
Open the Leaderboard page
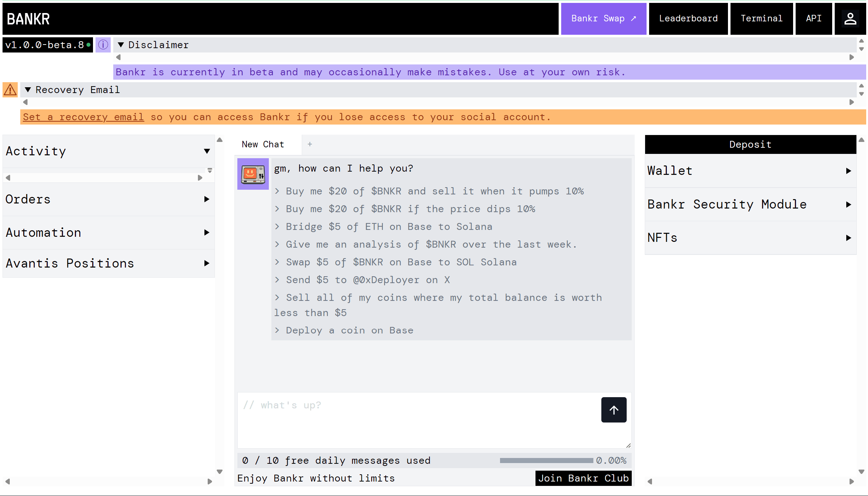(688, 19)
